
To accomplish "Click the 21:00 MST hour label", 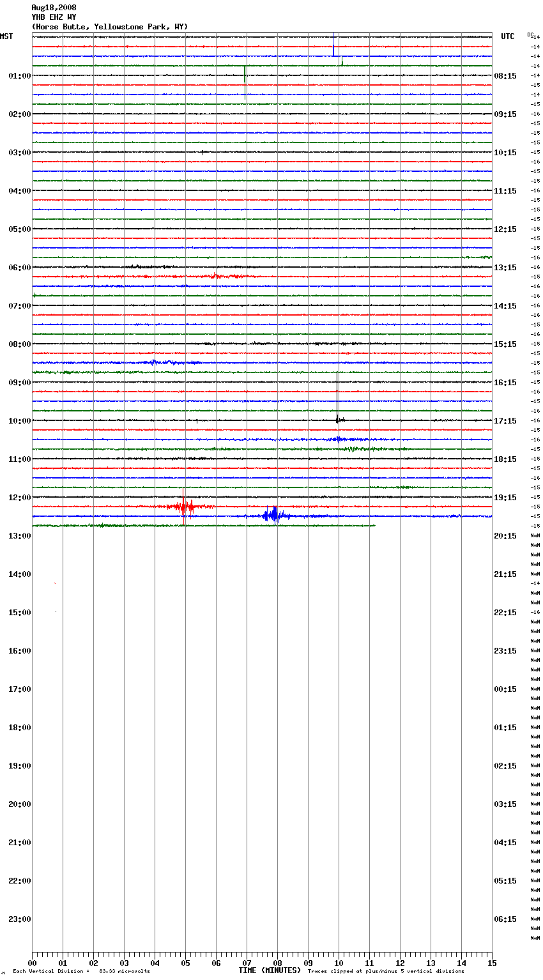I will [19, 843].
